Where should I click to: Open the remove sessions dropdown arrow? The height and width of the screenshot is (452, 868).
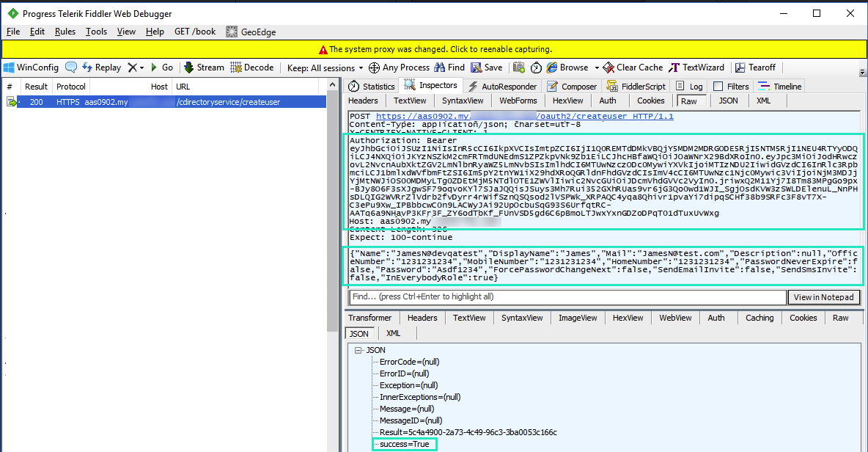point(141,68)
